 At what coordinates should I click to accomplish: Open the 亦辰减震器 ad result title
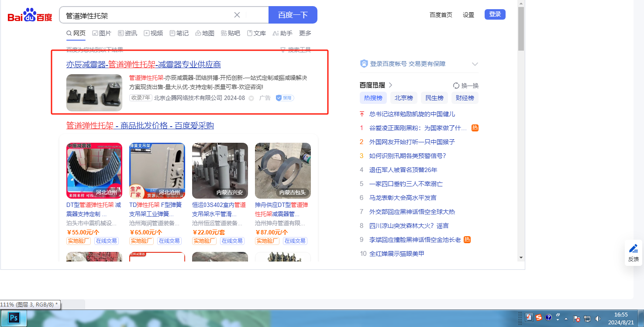[x=144, y=65]
